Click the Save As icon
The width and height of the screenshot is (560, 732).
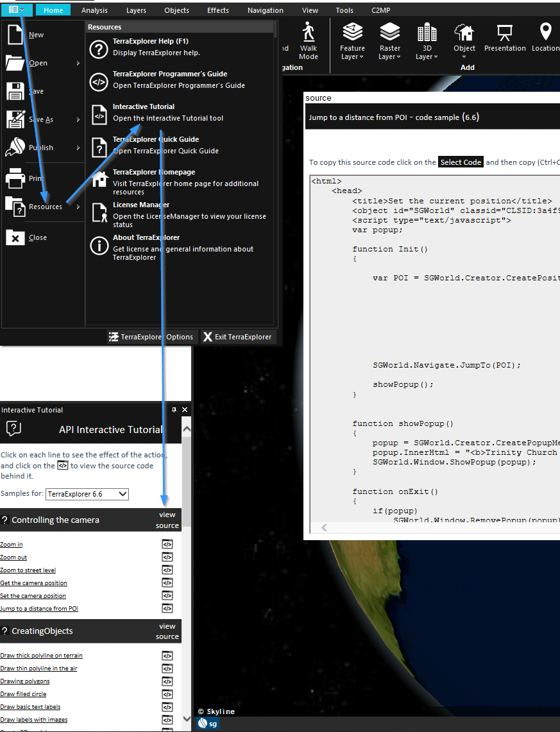pos(15,119)
